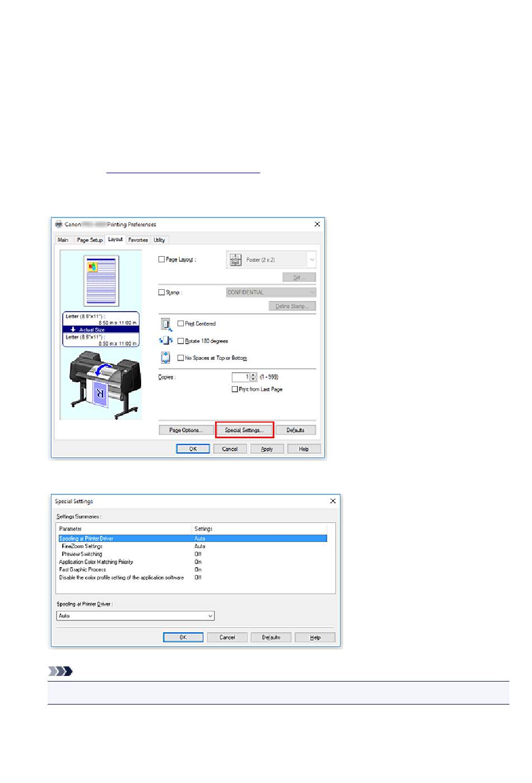Open the Favorites tab

tap(138, 240)
